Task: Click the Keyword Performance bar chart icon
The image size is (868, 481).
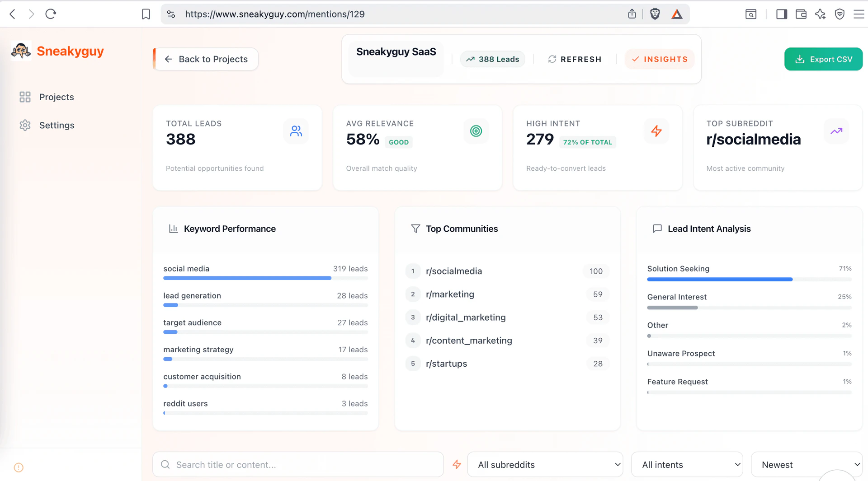Action: click(x=173, y=229)
